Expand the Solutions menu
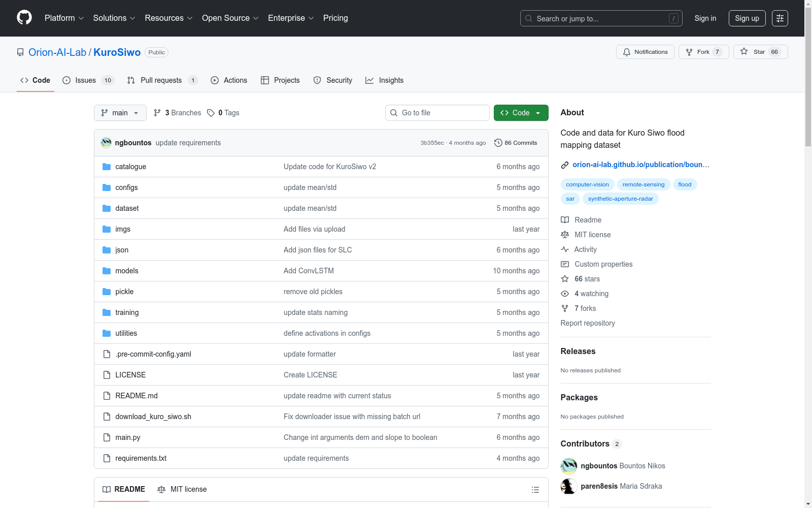Image resolution: width=812 pixels, height=508 pixels. [114, 18]
